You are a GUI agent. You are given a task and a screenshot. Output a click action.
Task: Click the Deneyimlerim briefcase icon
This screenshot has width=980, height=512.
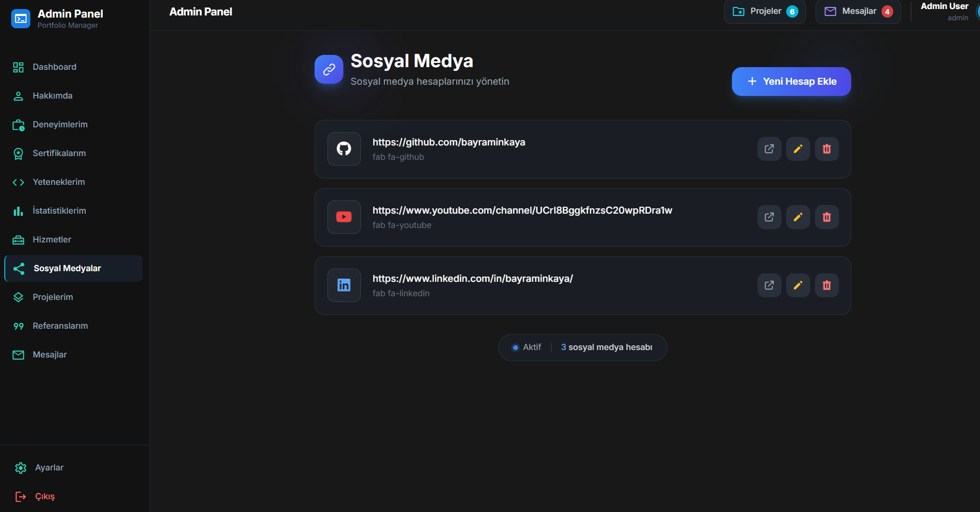[x=19, y=125]
